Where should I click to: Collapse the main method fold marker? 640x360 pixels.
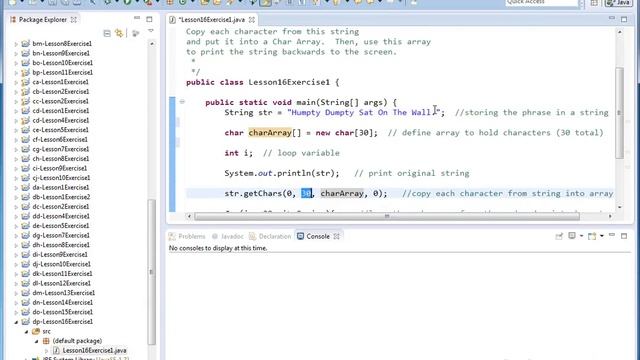(182, 102)
